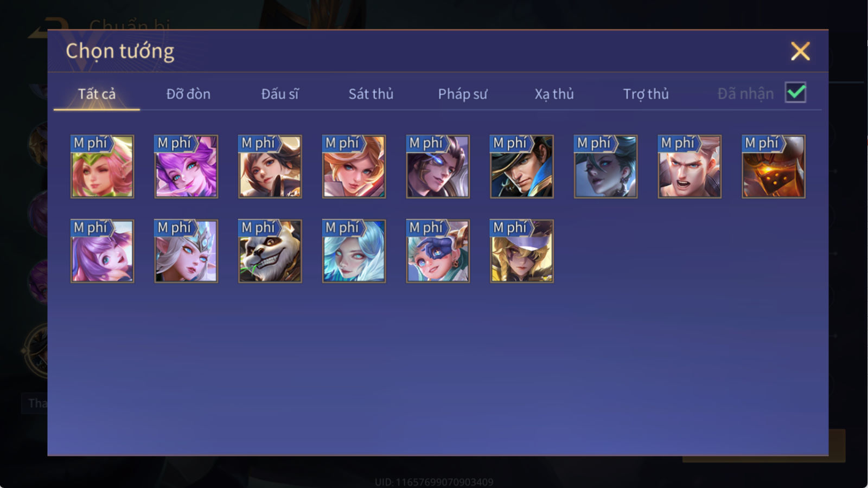Toggle the Đã nhận checkbox
Screen dimensions: 868x488
[x=795, y=93]
